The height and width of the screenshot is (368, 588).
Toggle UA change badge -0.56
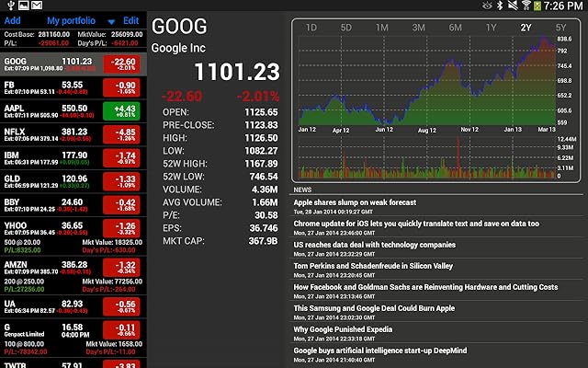point(121,306)
